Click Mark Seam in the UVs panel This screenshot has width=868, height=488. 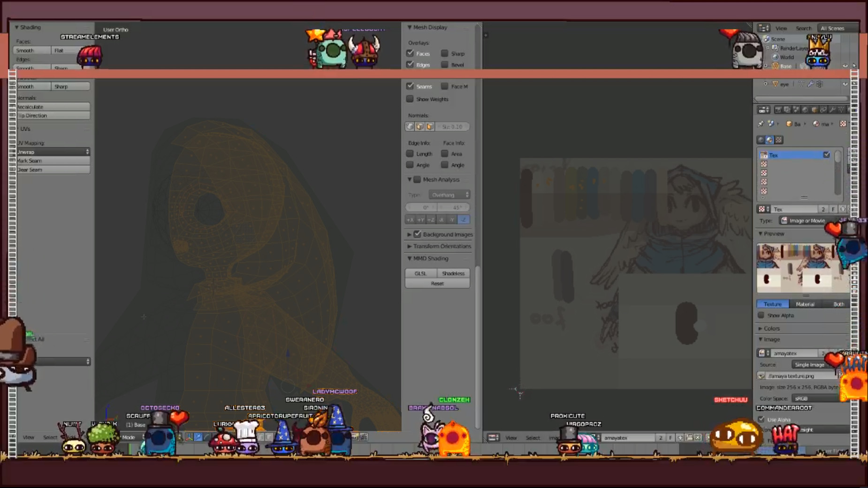(53, 160)
